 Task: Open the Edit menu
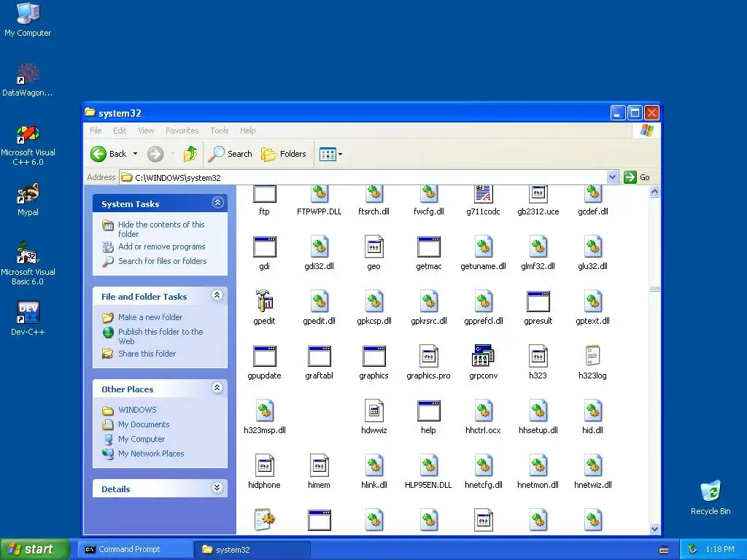click(x=120, y=131)
